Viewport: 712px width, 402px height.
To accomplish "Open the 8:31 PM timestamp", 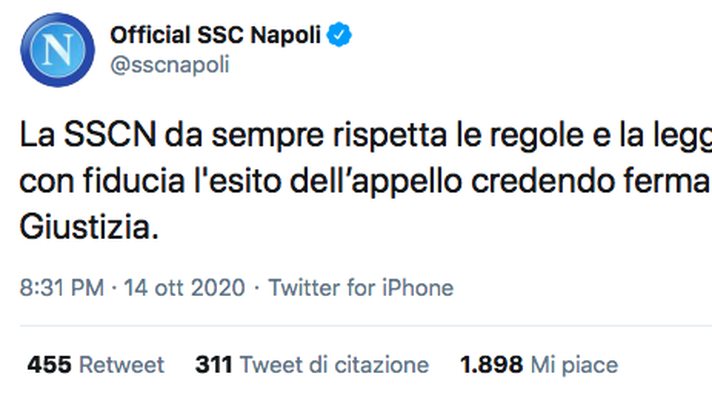I will [62, 288].
